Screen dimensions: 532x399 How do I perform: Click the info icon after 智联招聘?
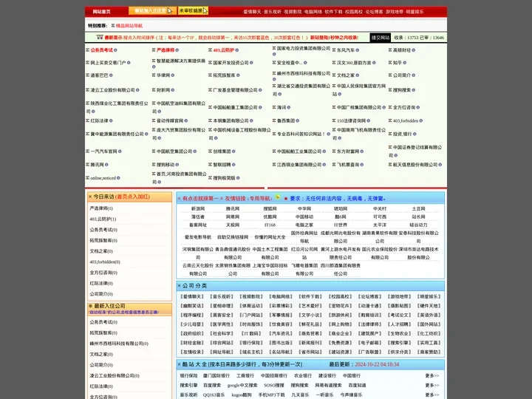pos(233,165)
